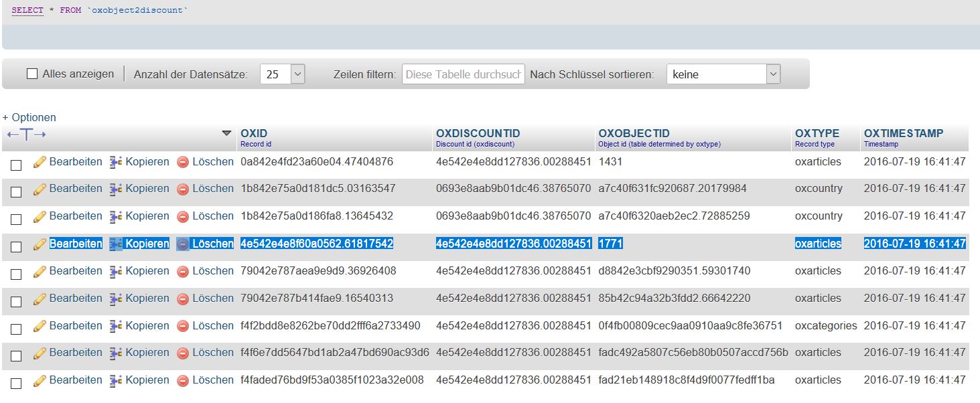Click pencil edit icon in row 79042e787b414fae9.16540313

(40, 299)
